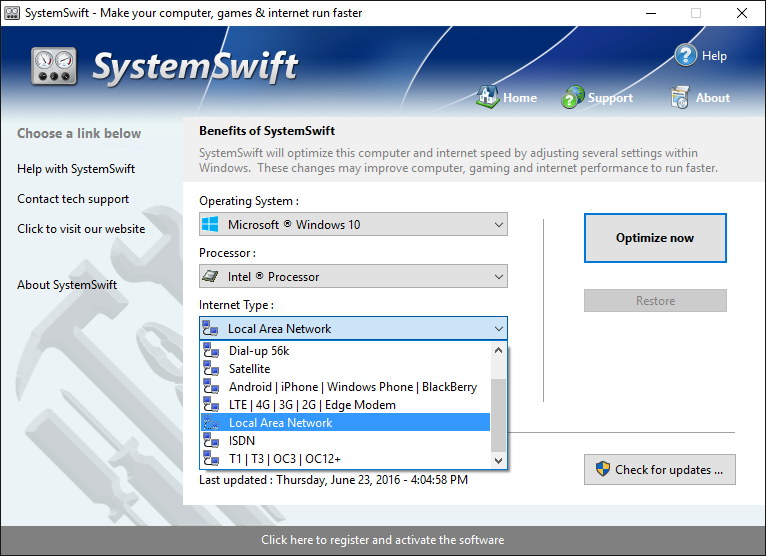Click to visit our website link

[x=81, y=229]
